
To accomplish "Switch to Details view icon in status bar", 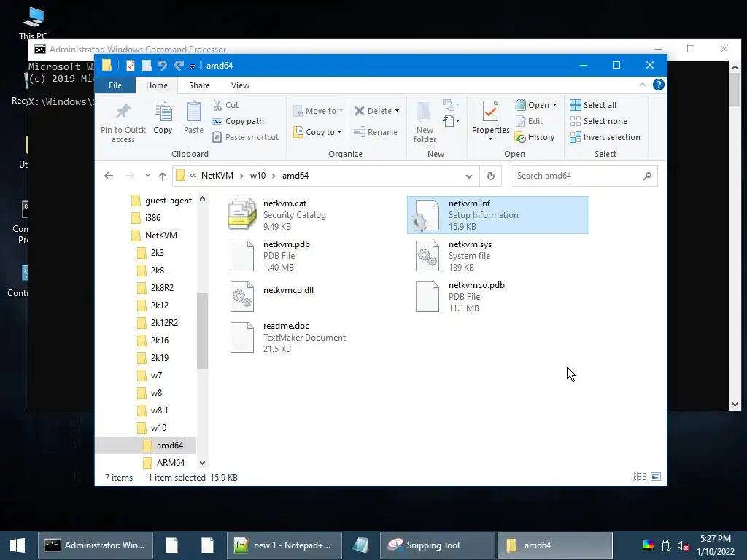I will point(640,477).
